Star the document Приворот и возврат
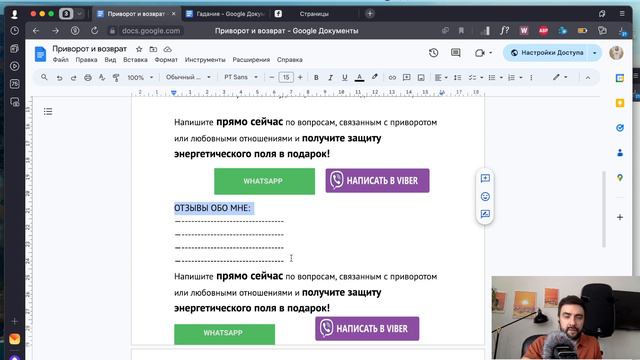Screen dimensions: 640x360 point(139,49)
